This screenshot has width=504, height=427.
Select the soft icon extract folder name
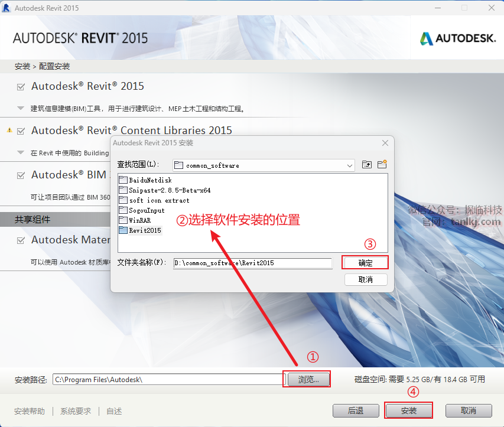(159, 200)
